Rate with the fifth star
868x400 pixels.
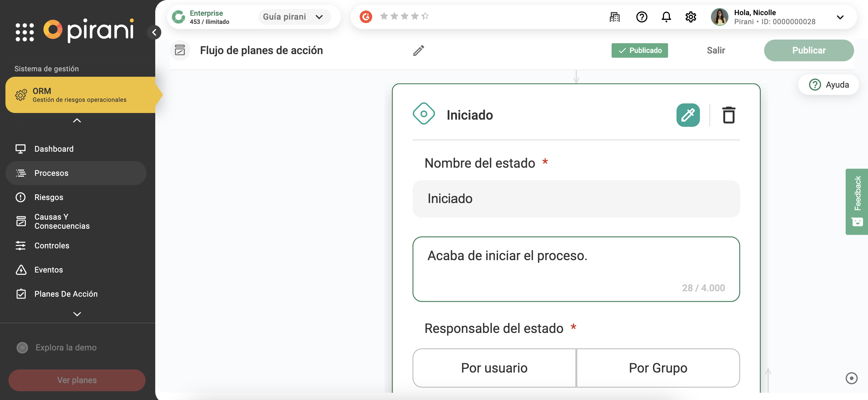425,16
